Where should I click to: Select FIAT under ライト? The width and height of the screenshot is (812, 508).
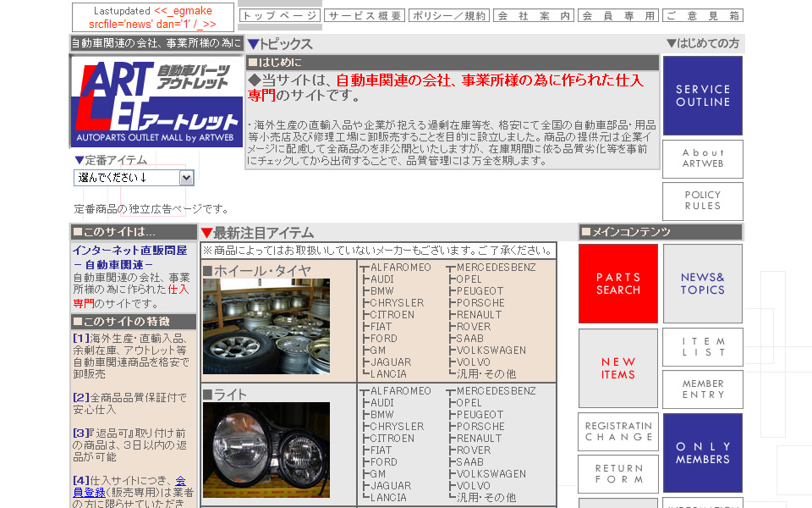click(x=381, y=451)
